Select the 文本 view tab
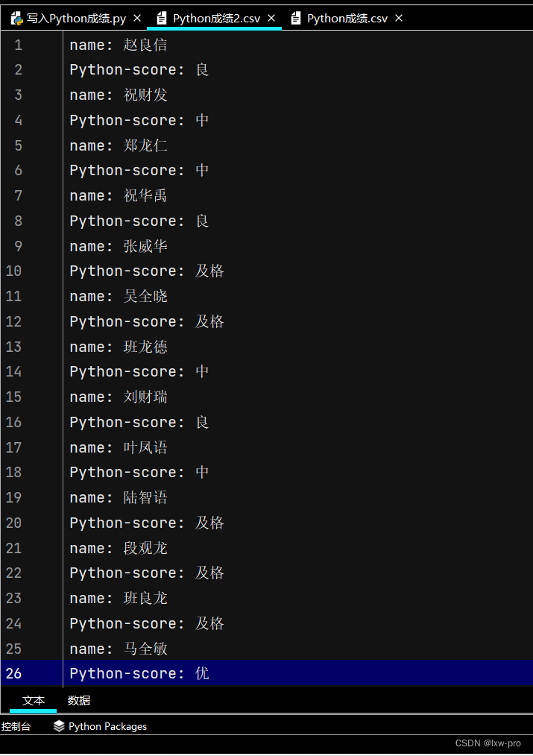The width and height of the screenshot is (533, 756). [x=34, y=701]
